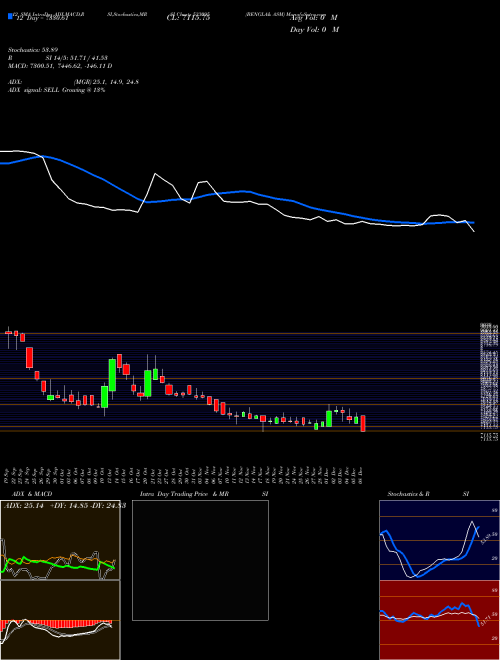Click the tall green candlestick near 12 Oct
The height and width of the screenshot is (660, 500).
tap(112, 375)
